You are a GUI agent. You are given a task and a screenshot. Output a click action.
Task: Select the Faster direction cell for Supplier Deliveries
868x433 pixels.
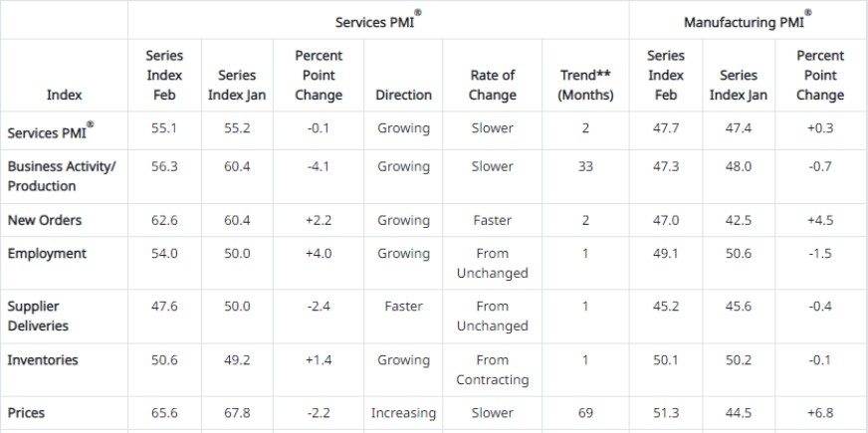403,307
